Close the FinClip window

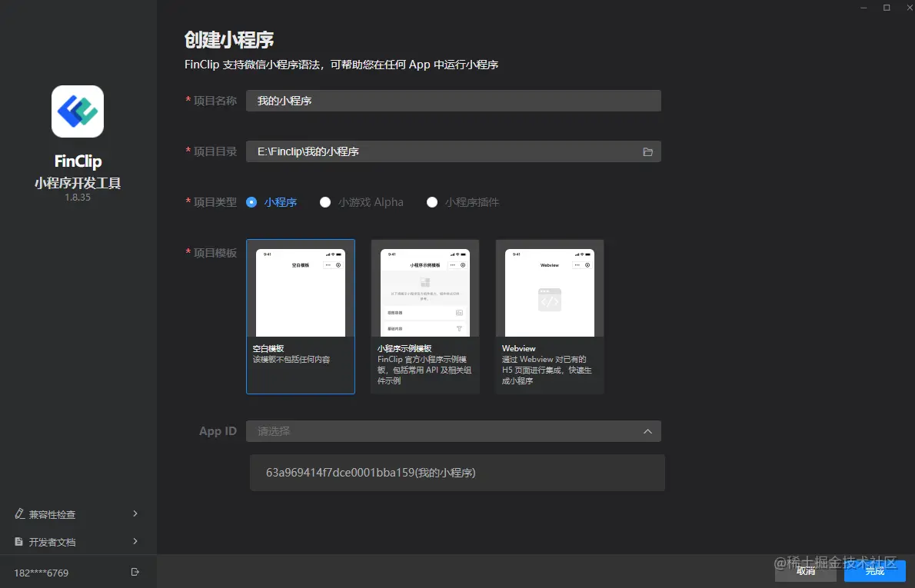pos(910,8)
